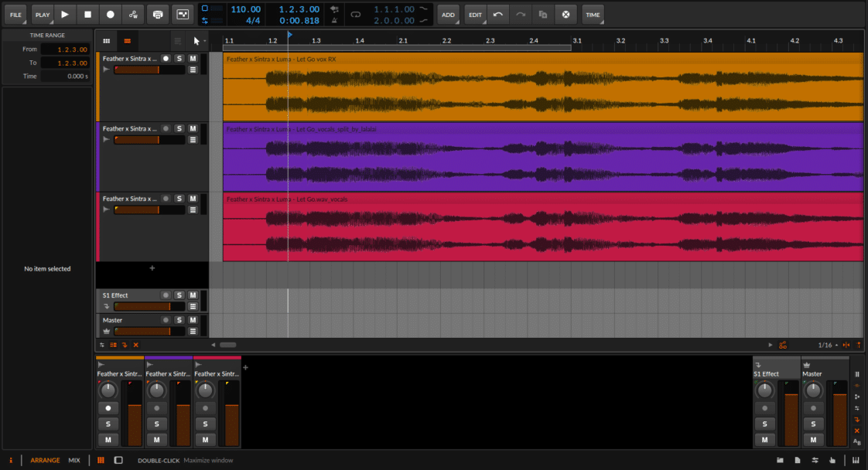Click the ADD button in the toolbar
868x470 pixels.
point(448,14)
